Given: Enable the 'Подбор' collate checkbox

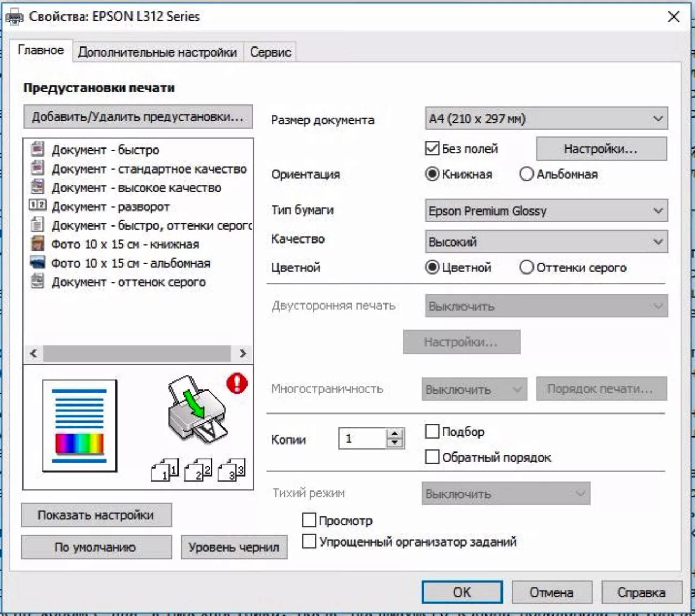Looking at the screenshot, I should [x=432, y=431].
